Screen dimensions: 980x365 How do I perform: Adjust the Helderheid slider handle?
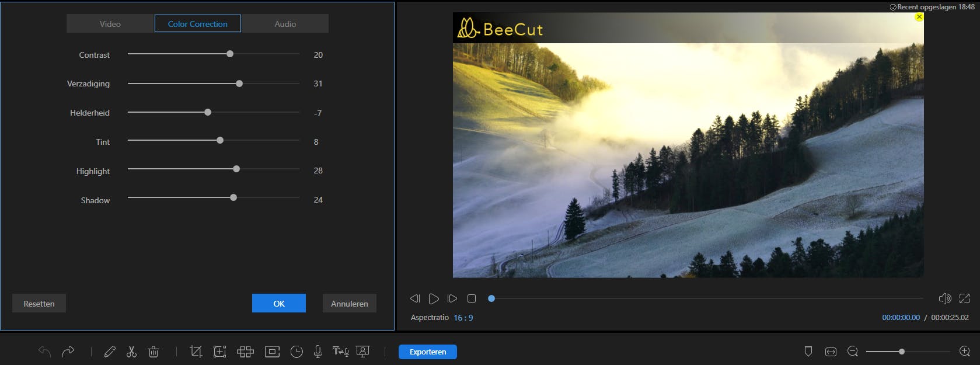[x=208, y=112]
